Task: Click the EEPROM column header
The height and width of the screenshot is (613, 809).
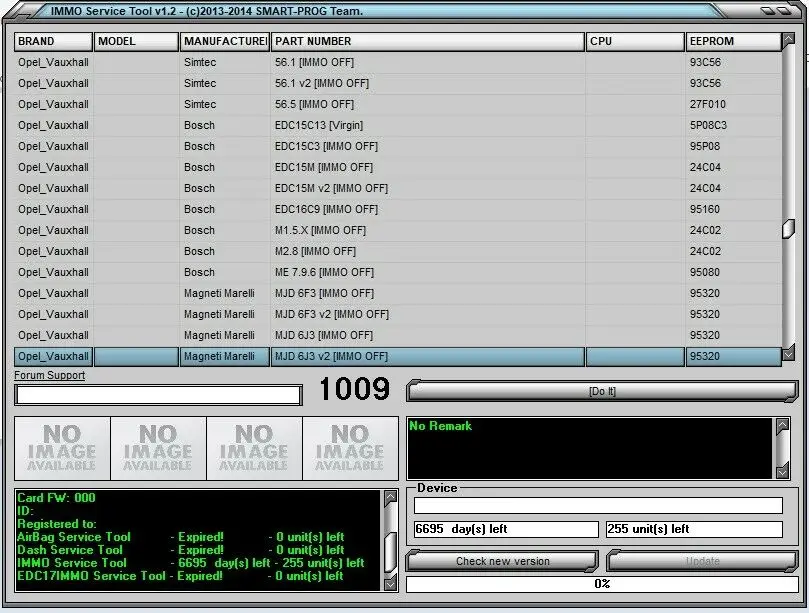Action: point(733,41)
